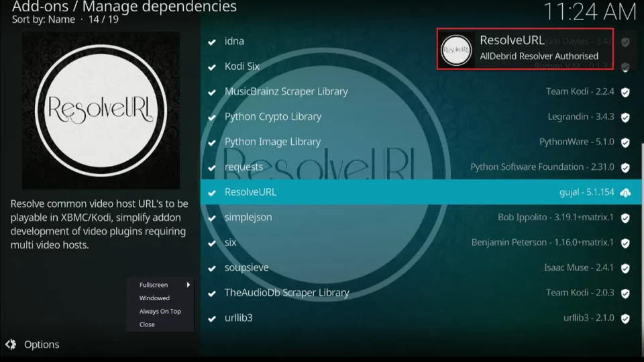Viewport: 644px width, 362px height.
Task: Click Team Kodi - 2.2.4 version text
Action: tap(580, 92)
